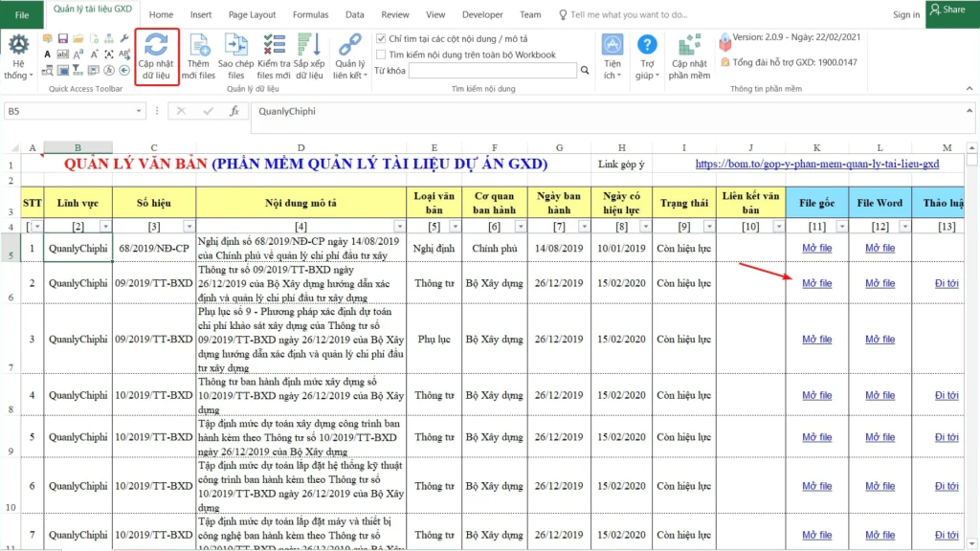The image size is (980, 551).
Task: Select cell '10/01/2019'
Action: [621, 248]
